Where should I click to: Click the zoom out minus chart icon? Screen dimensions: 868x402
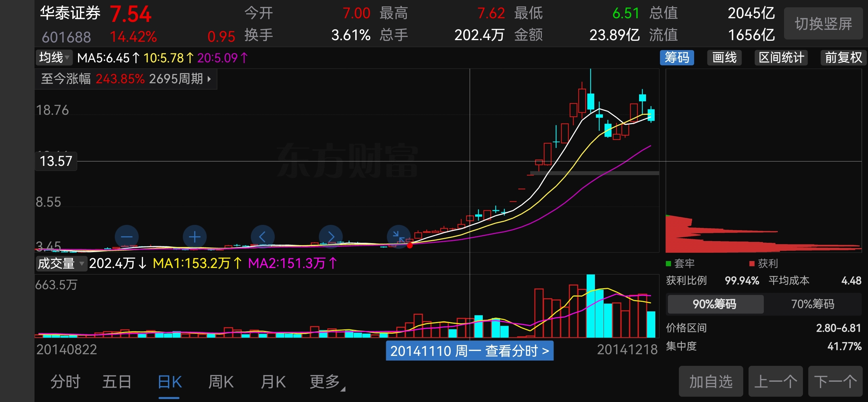pyautogui.click(x=126, y=237)
